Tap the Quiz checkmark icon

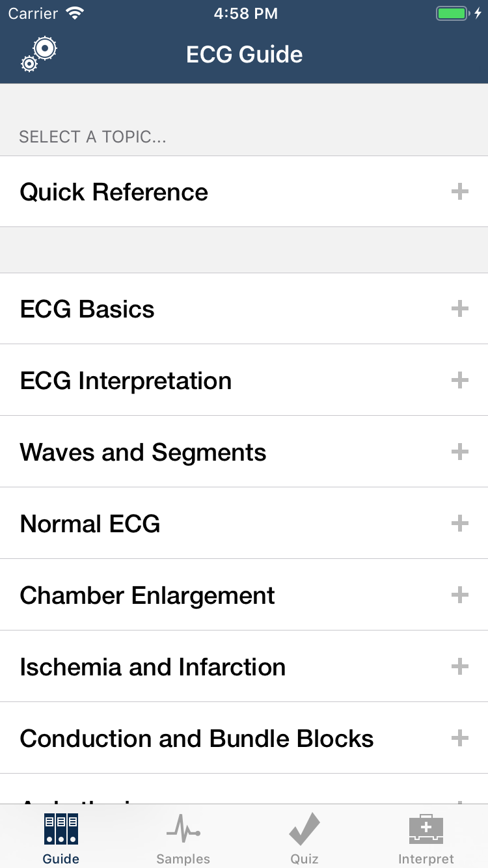(305, 830)
